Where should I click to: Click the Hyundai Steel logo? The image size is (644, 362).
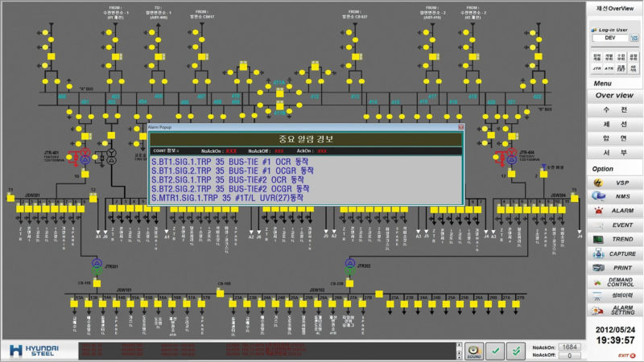[x=34, y=351]
